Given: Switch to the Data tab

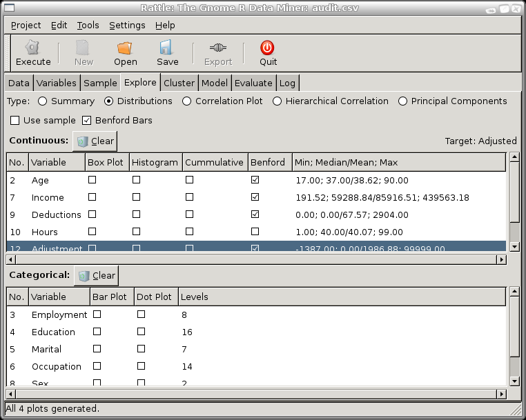Looking at the screenshot, I should [x=19, y=83].
